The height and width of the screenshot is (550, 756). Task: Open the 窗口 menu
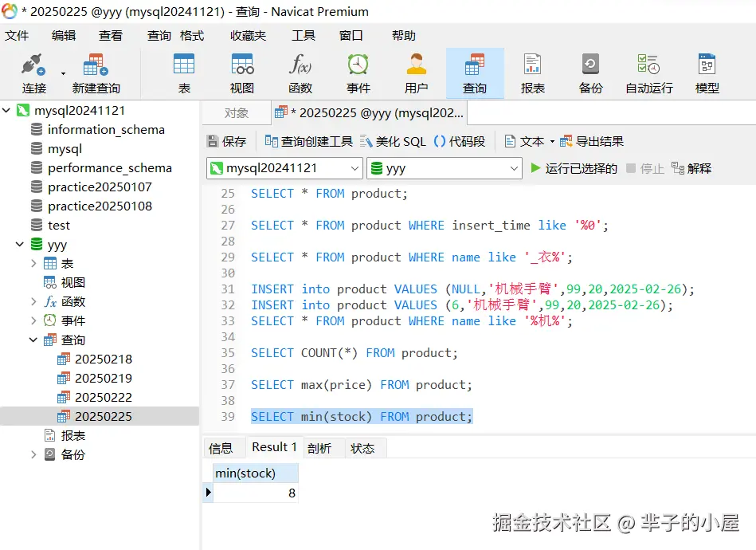pyautogui.click(x=351, y=36)
